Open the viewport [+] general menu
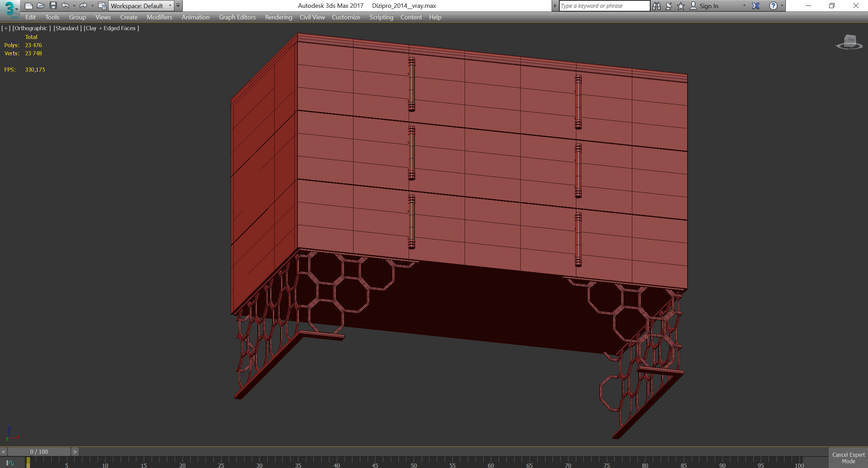 coord(6,28)
